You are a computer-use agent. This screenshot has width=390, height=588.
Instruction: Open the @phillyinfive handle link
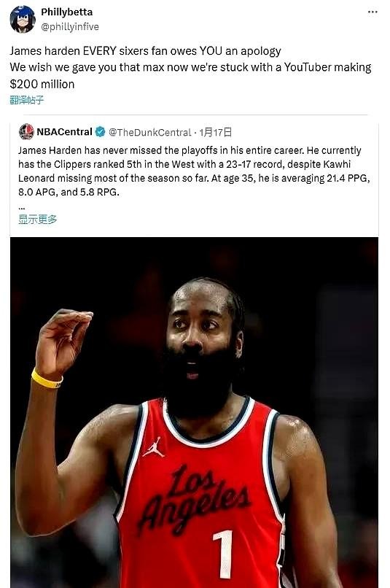tap(70, 26)
